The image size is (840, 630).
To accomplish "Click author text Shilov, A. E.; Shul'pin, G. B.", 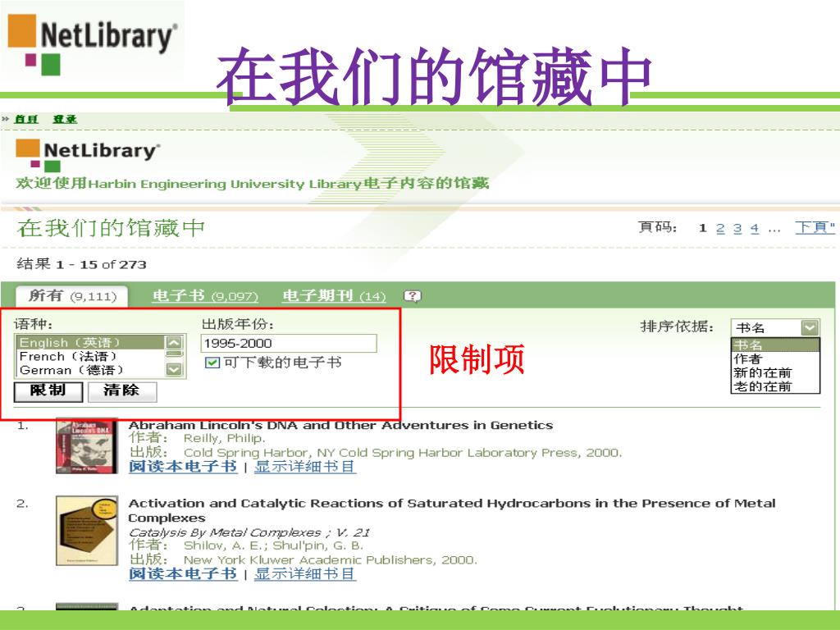I will tap(273, 546).
